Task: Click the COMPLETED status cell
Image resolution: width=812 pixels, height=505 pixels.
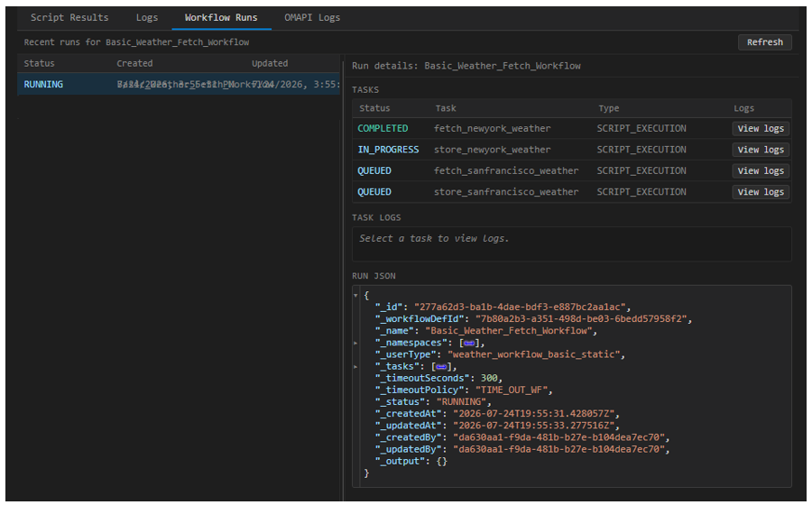Action: (383, 128)
